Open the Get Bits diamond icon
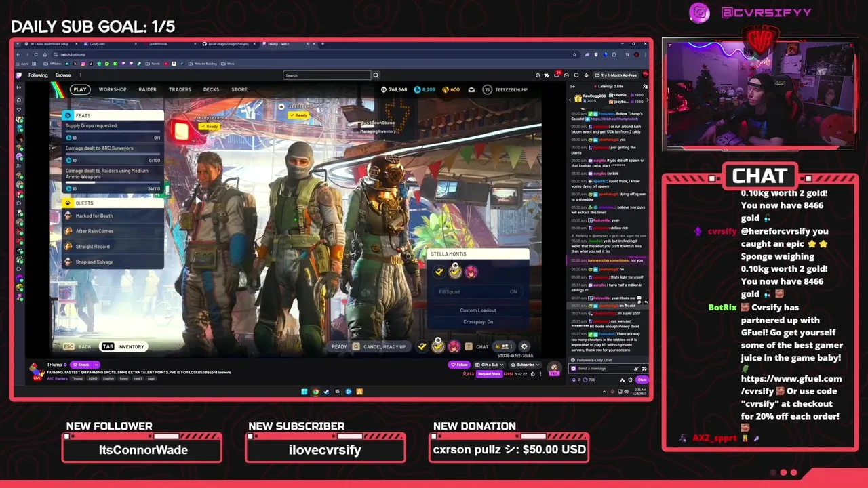 (587, 75)
